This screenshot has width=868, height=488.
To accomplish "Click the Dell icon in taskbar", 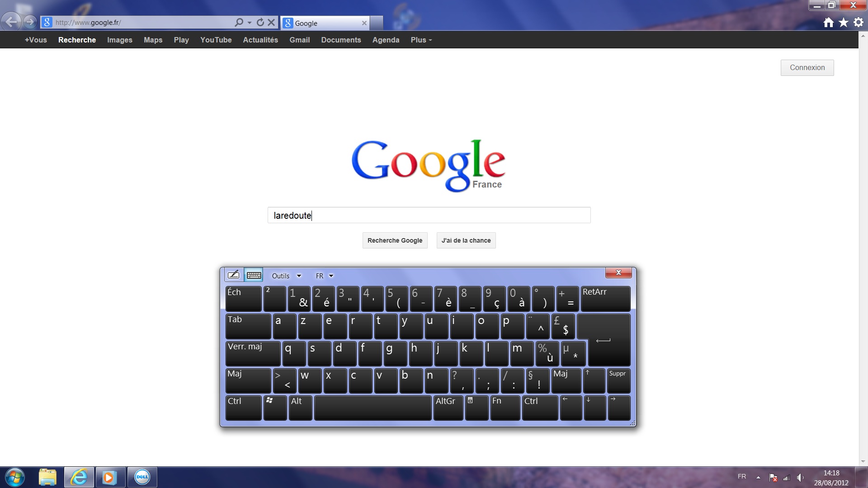I will click(142, 477).
